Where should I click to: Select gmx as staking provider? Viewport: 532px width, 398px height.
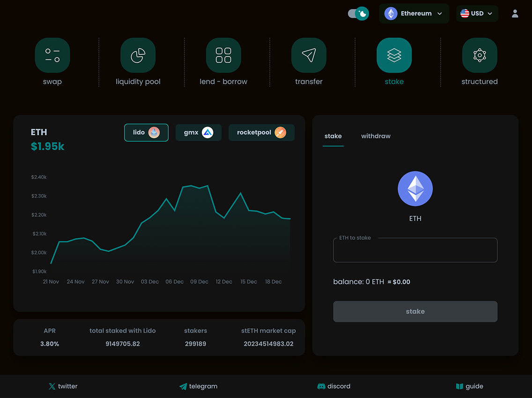[x=198, y=133]
